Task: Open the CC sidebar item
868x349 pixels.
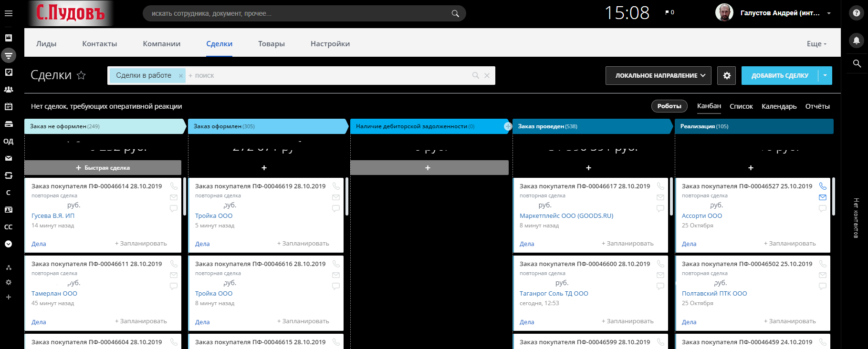Action: pyautogui.click(x=9, y=227)
